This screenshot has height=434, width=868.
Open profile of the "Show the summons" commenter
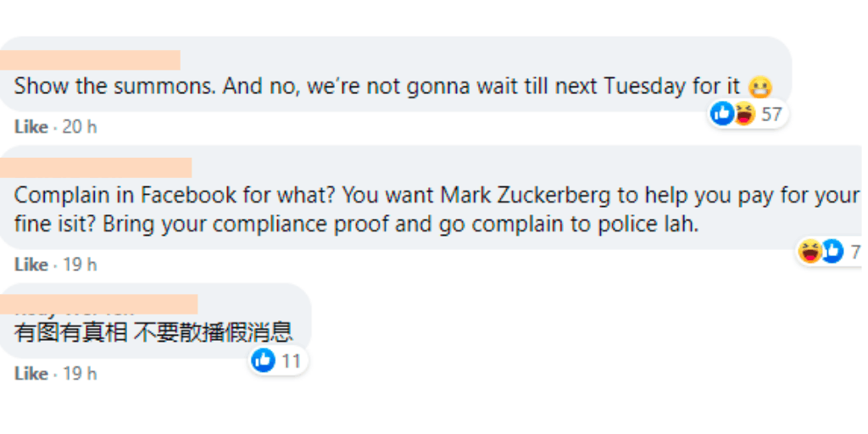[90, 60]
